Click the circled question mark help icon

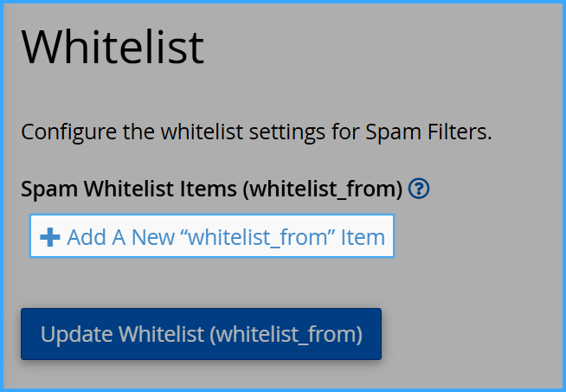click(419, 189)
